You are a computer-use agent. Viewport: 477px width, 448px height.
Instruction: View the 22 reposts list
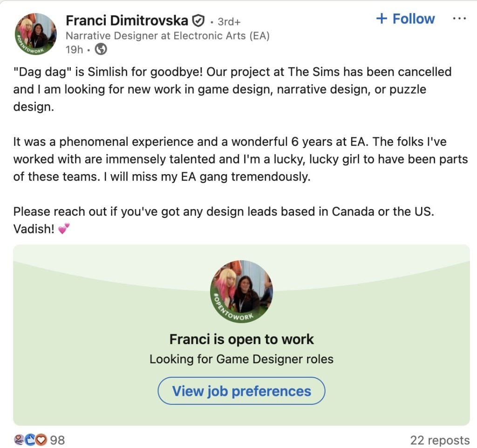[x=440, y=440]
